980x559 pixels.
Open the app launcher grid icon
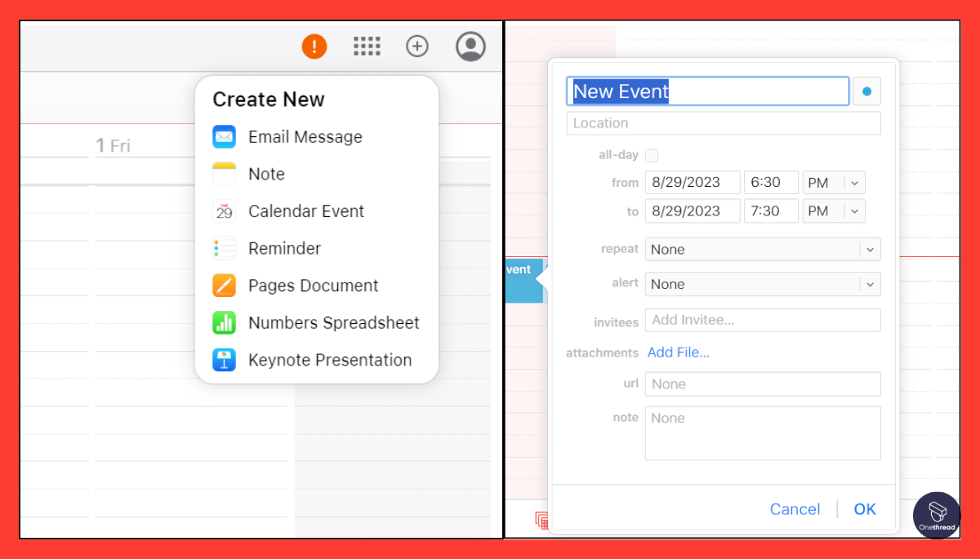[x=367, y=47]
